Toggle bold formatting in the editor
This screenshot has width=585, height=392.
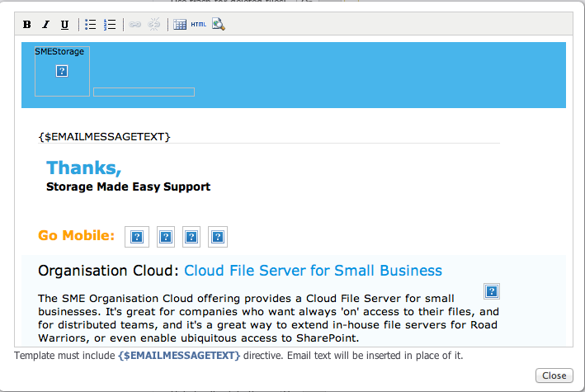(27, 25)
